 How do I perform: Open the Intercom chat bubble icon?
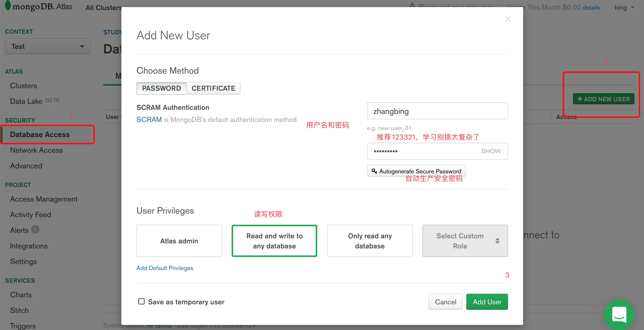pos(619,314)
